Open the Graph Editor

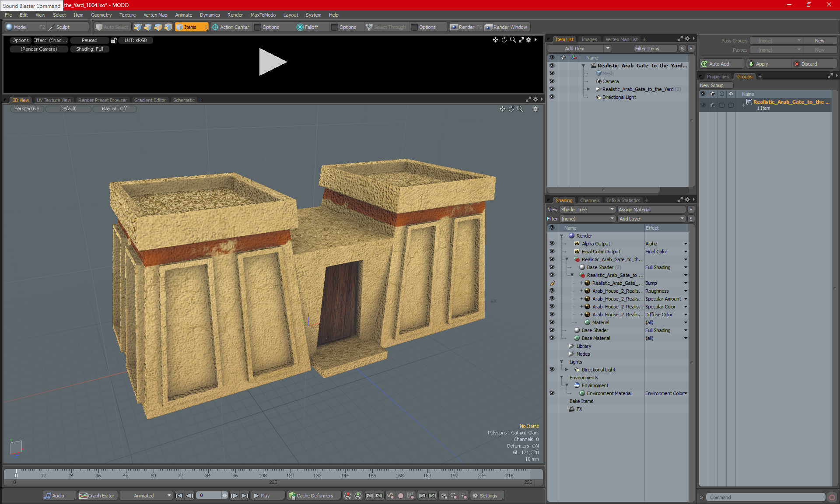coord(97,496)
